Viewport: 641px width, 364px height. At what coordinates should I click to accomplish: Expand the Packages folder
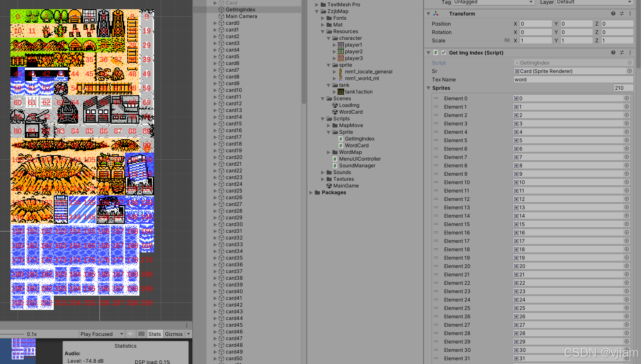coord(311,192)
